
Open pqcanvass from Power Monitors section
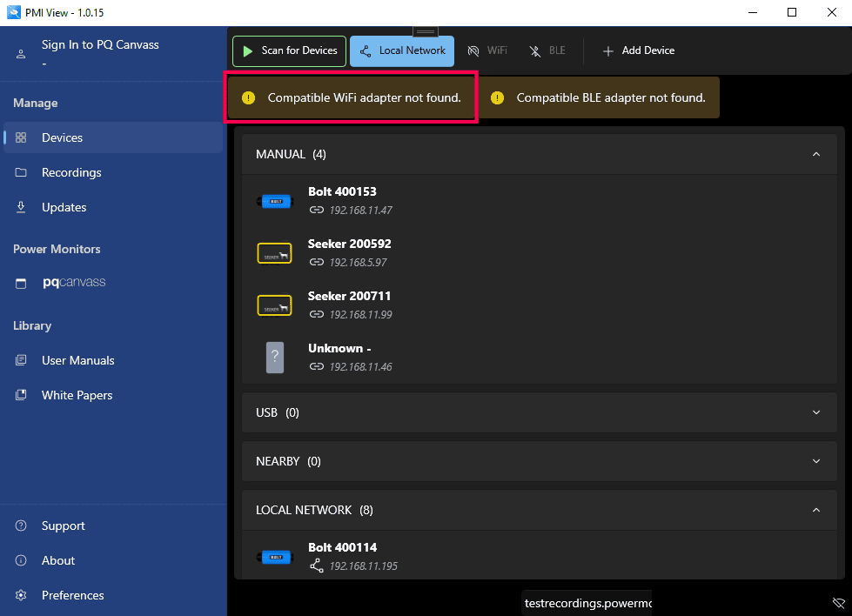pyautogui.click(x=74, y=283)
